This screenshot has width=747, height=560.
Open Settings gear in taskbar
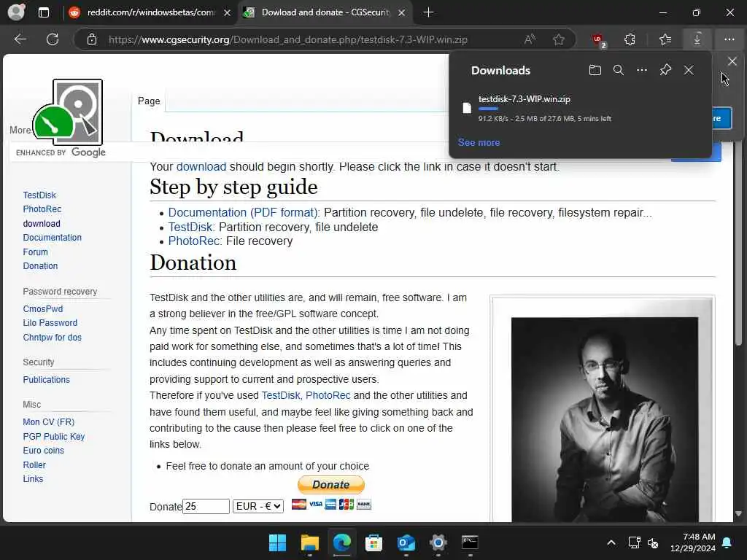438,542
